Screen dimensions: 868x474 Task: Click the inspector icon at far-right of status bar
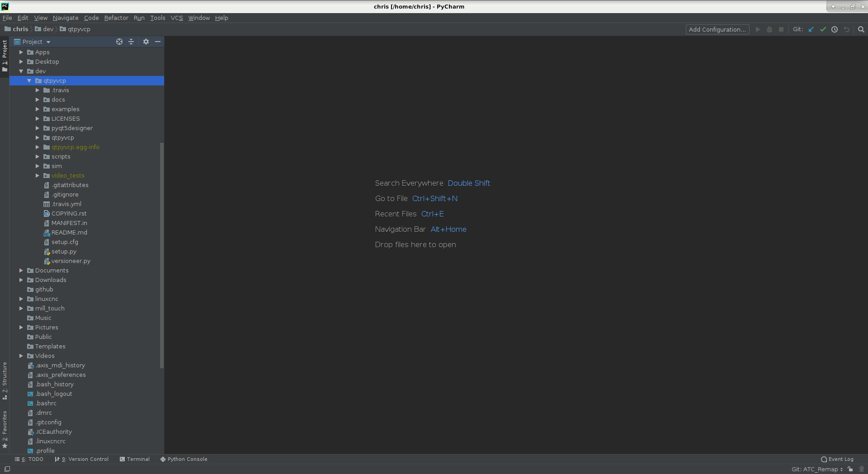[861, 469]
